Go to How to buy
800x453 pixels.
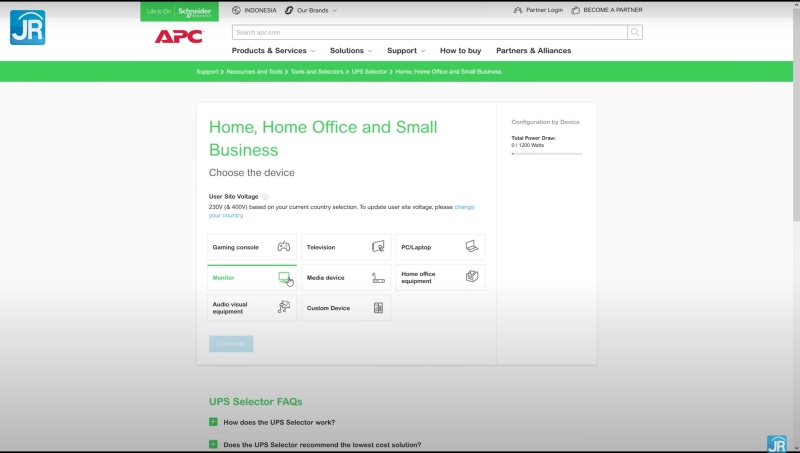tap(460, 51)
